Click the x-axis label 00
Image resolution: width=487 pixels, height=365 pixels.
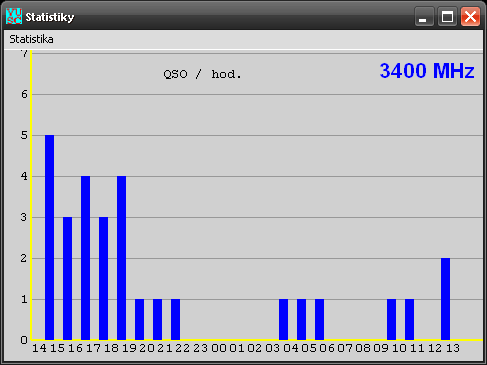tap(219, 348)
